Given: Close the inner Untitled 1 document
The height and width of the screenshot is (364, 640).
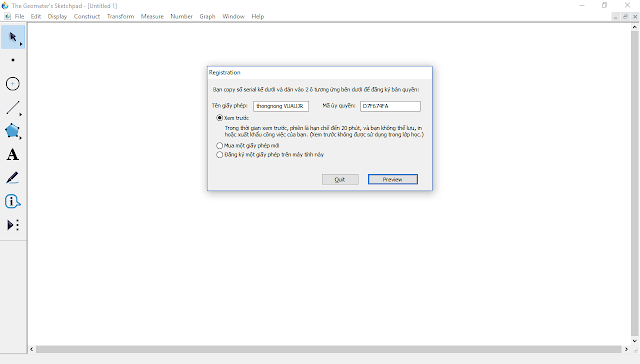Looking at the screenshot, I should pyautogui.click(x=635, y=17).
